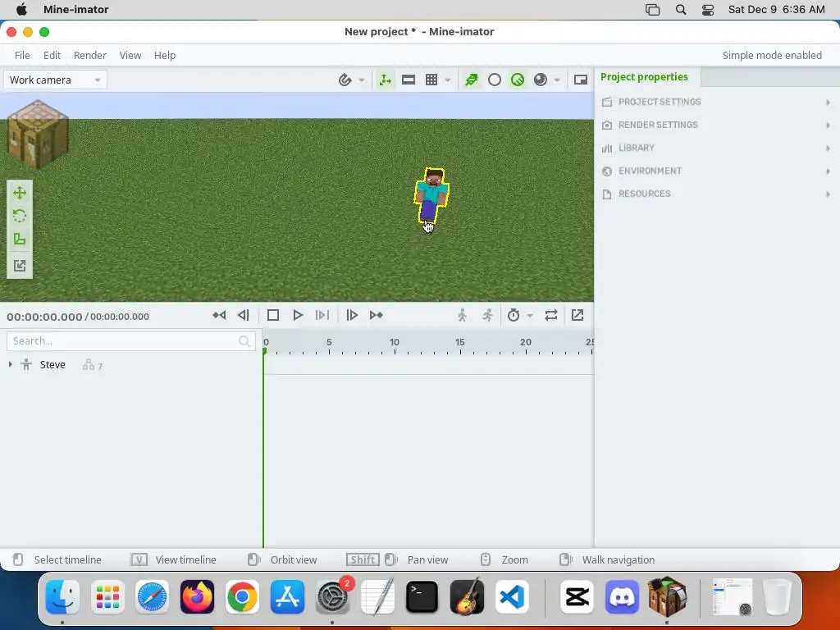Click the timecode 00:00:00.000 display
The width and height of the screenshot is (840, 630).
(44, 317)
